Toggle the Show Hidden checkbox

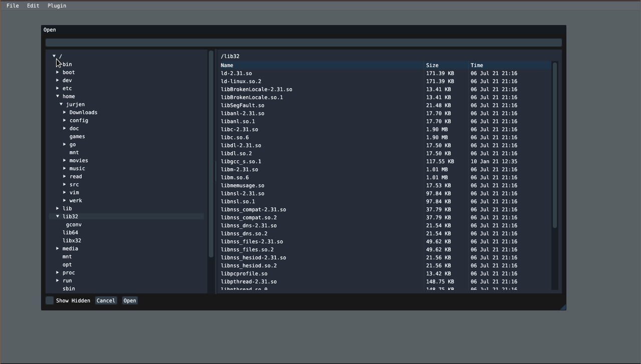[x=50, y=300]
